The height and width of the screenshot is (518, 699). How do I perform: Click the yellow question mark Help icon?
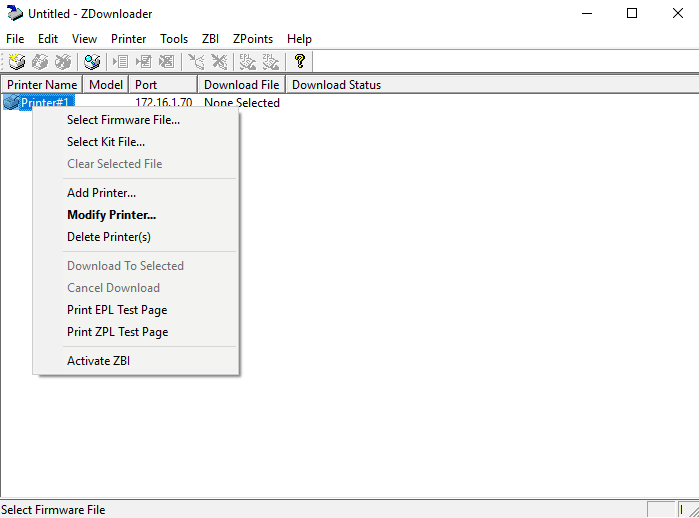click(x=299, y=62)
